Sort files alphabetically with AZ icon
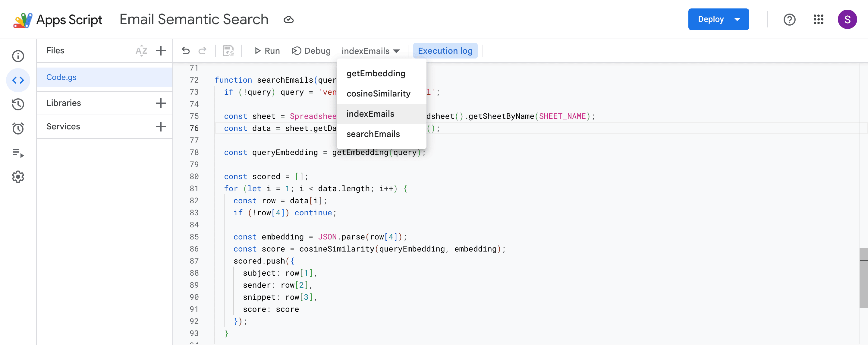The width and height of the screenshot is (868, 345). [142, 51]
